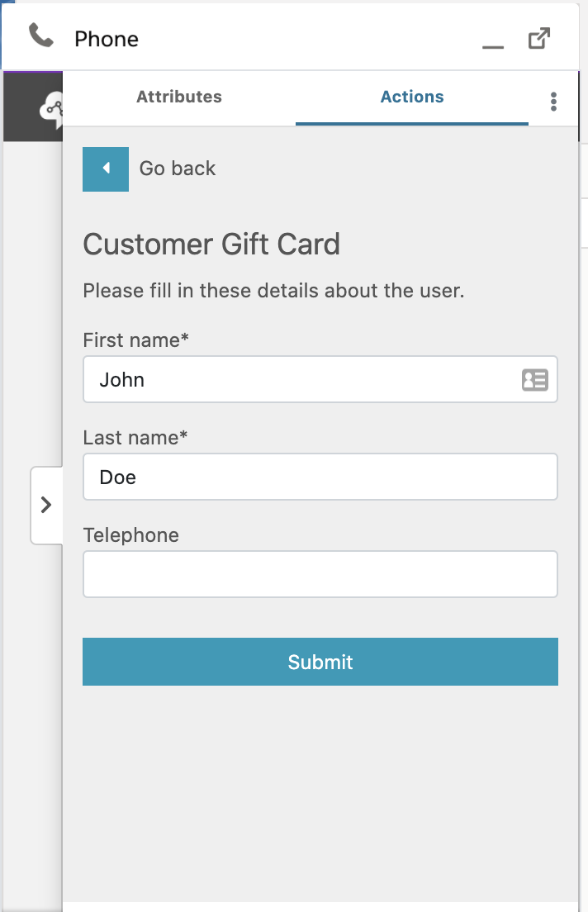Submit the Customer Gift Card form
Screen dimensions: 588x912
[320, 662]
